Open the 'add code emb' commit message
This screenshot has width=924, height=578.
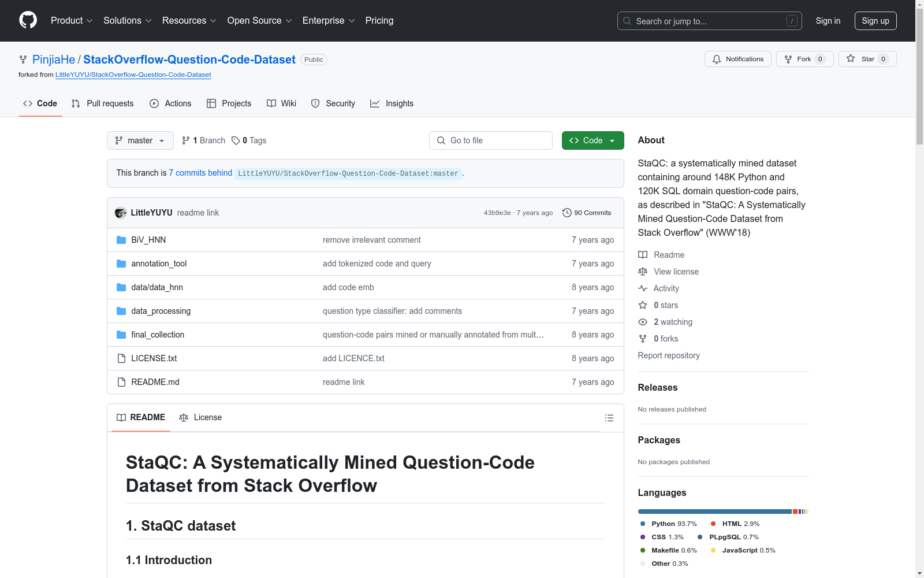[348, 287]
